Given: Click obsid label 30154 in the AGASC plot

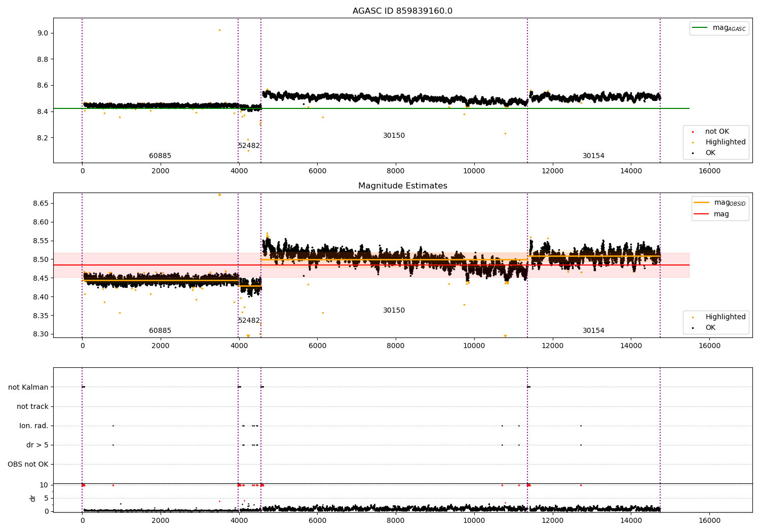Looking at the screenshot, I should [593, 156].
